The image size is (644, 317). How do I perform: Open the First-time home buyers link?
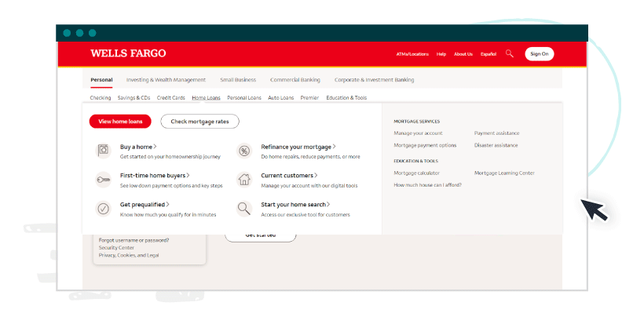pos(155,176)
